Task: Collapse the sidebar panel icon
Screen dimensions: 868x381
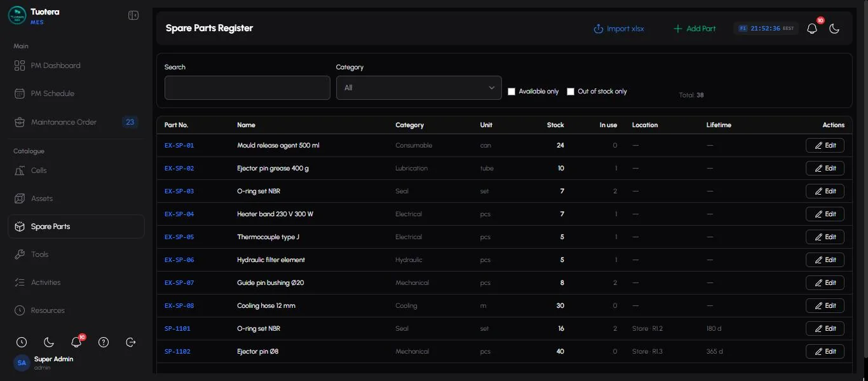Action: [133, 15]
